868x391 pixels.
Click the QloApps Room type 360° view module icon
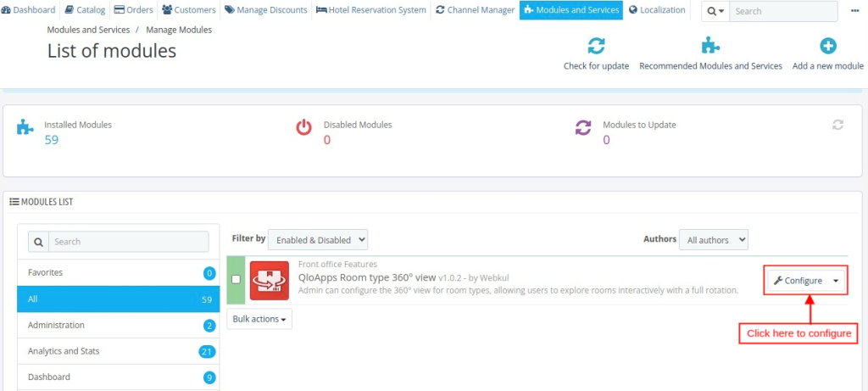(x=270, y=280)
